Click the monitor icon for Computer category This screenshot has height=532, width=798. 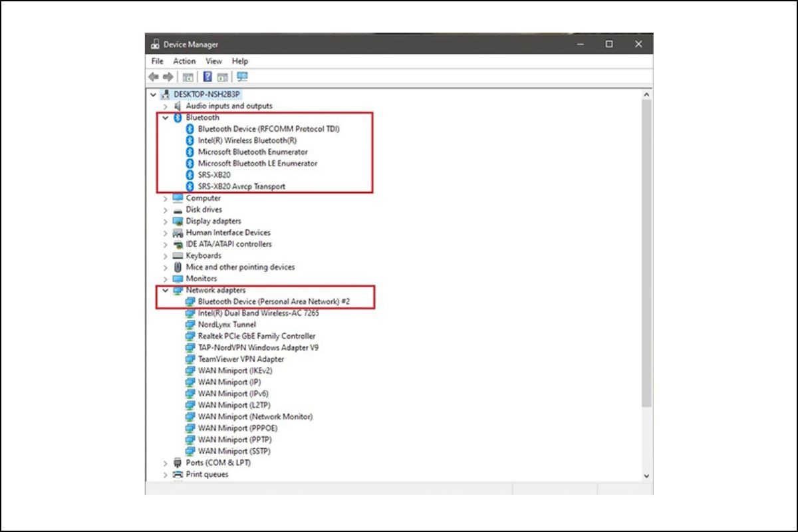click(x=178, y=198)
